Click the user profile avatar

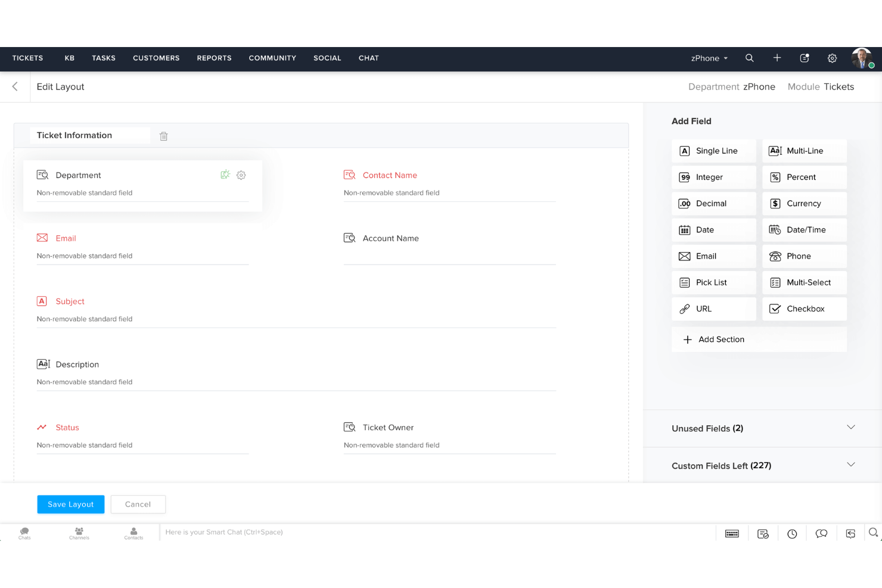[x=862, y=58]
